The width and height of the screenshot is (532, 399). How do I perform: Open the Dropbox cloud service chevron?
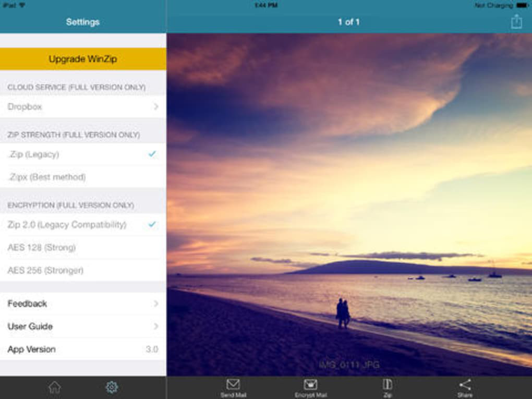tap(156, 106)
